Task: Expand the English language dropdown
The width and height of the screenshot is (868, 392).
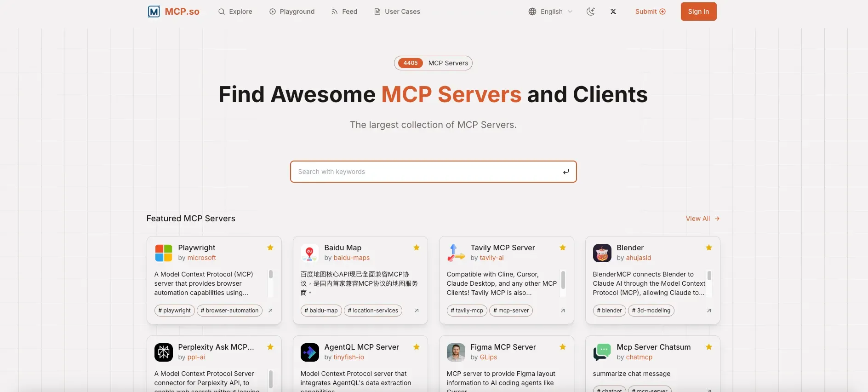Action: click(550, 12)
